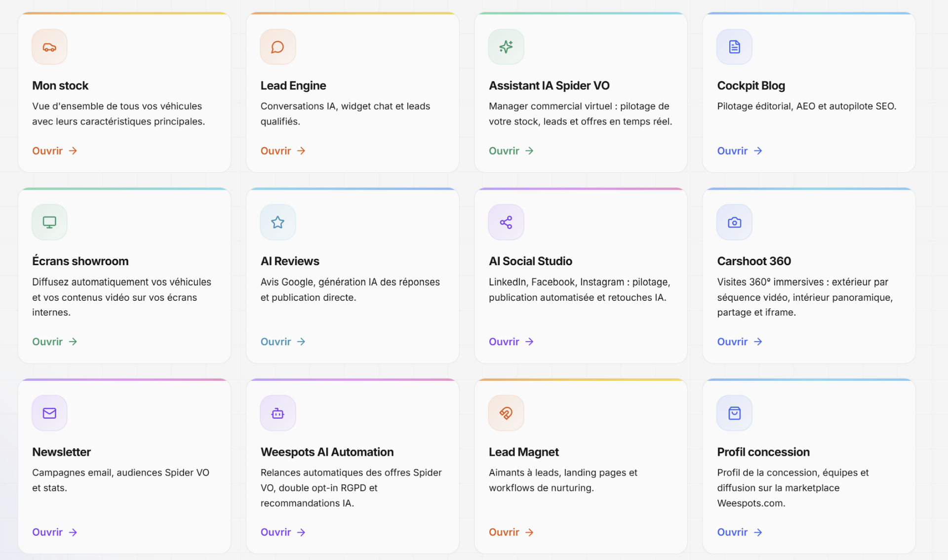Click the shopping bag icon on Profil concession card
Screen dimensions: 948x560
[734, 413]
